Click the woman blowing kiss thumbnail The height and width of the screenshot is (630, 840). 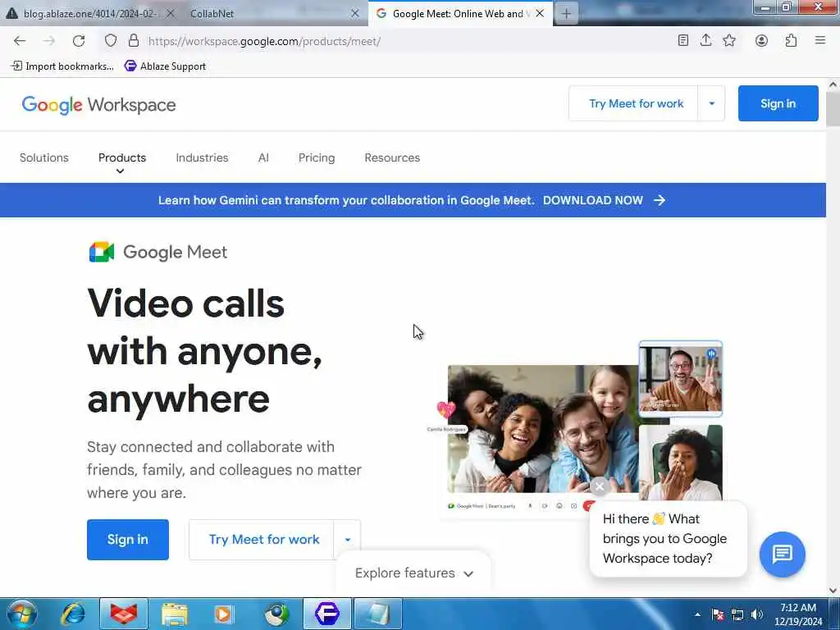[680, 463]
